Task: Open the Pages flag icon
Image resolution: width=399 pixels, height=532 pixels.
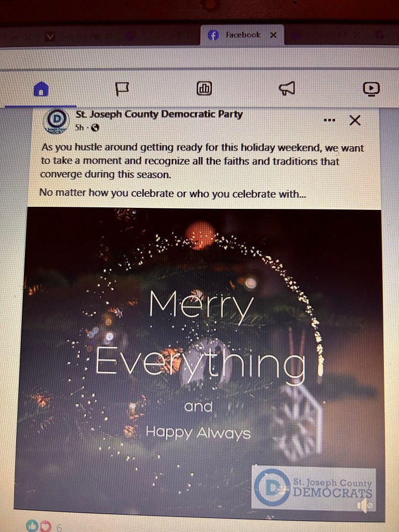Action: pos(122,89)
